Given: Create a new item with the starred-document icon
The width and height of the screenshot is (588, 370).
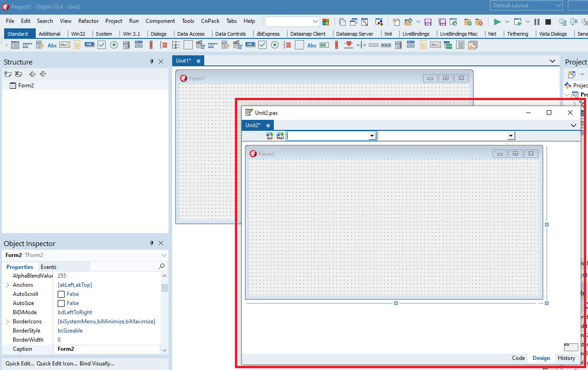Looking at the screenshot, I should (397, 21).
